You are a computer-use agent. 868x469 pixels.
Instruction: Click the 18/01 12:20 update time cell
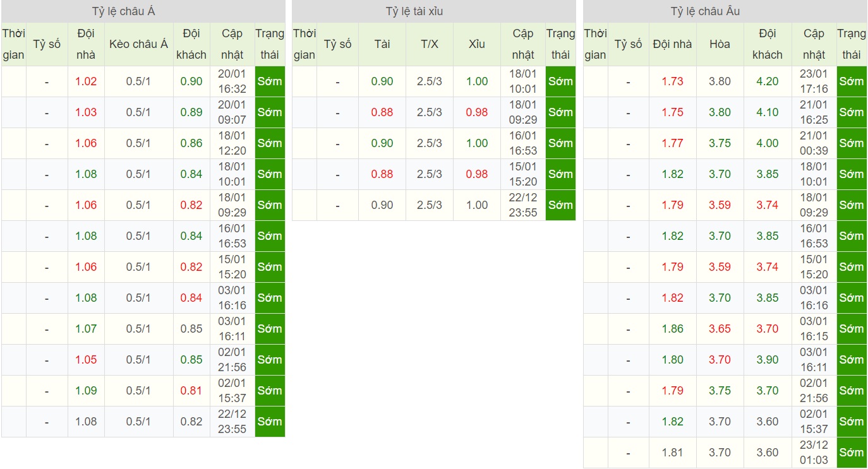tap(232, 143)
